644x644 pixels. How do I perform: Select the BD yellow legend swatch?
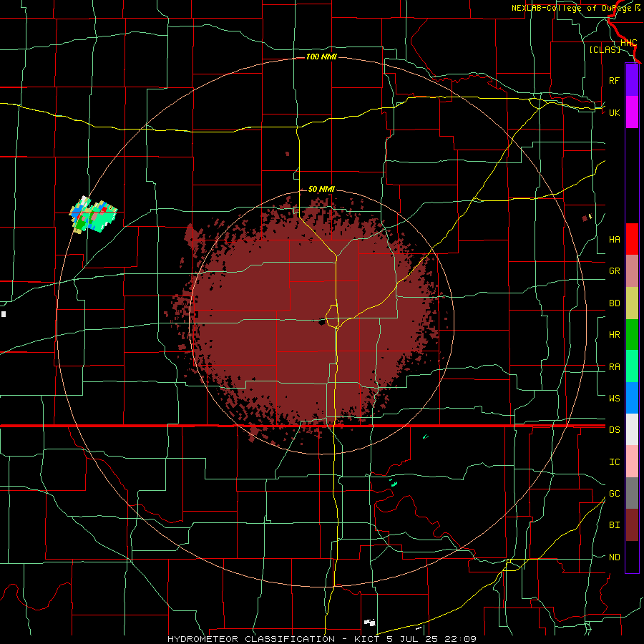(632, 303)
